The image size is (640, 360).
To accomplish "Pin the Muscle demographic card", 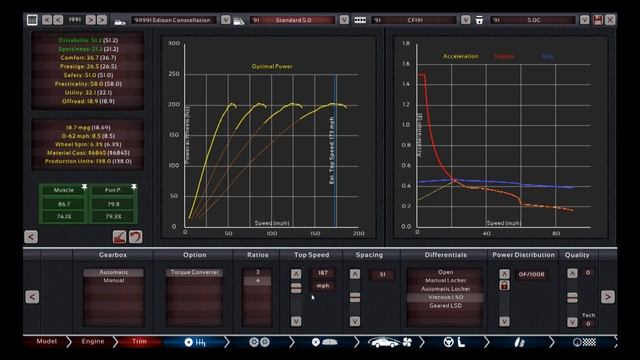I will (x=84, y=187).
